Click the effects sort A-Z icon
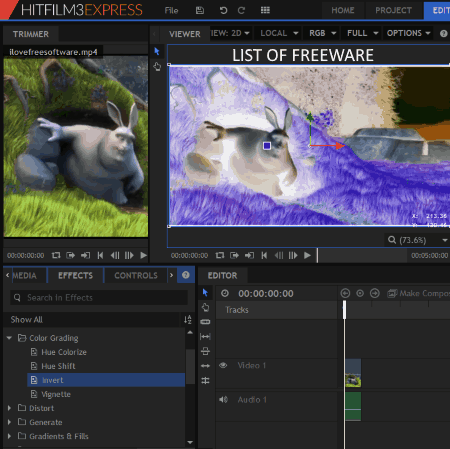The image size is (450, 449). tap(188, 320)
